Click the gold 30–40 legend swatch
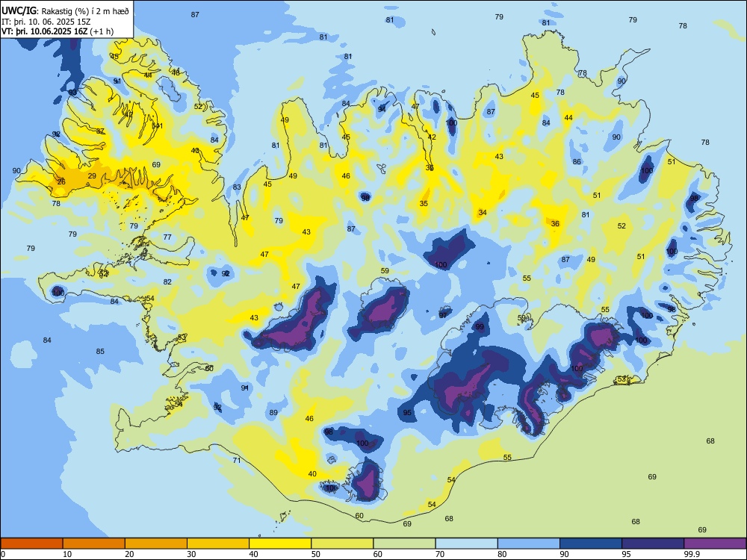Viewport: 747px width, 560px height. coord(218,544)
